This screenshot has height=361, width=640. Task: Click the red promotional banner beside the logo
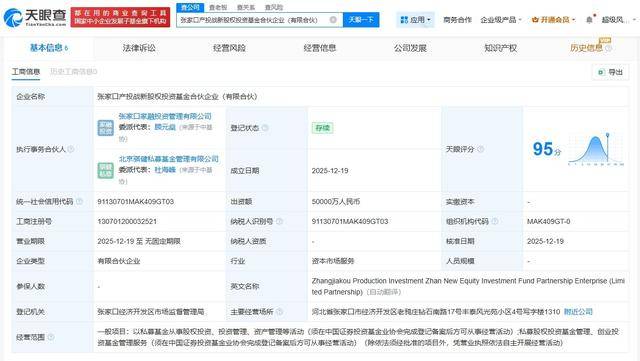click(x=120, y=17)
